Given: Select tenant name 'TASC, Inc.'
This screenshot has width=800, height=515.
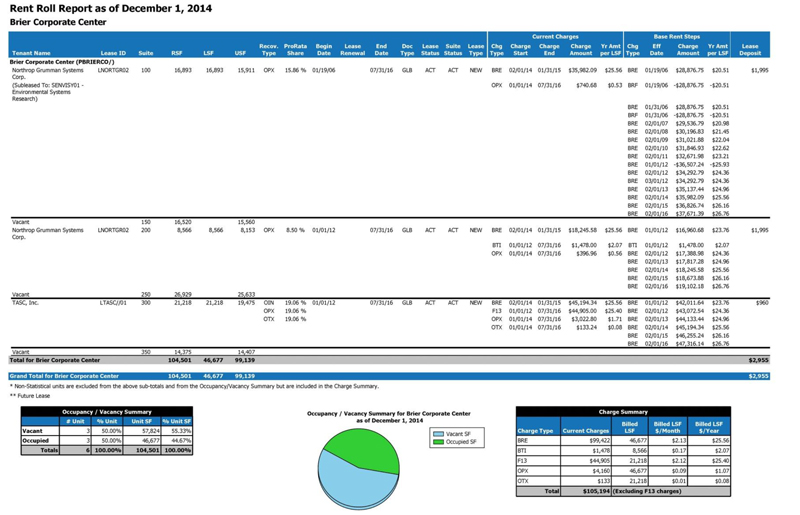Looking at the screenshot, I should tap(24, 303).
